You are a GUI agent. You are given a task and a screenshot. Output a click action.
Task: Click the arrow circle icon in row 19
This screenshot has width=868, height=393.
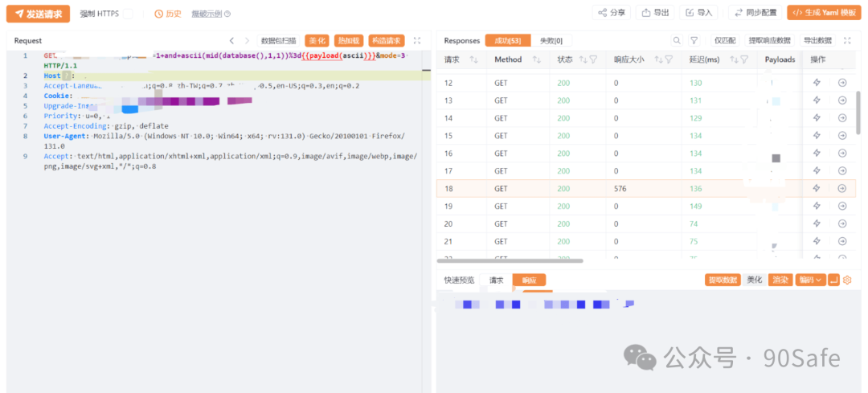point(842,207)
